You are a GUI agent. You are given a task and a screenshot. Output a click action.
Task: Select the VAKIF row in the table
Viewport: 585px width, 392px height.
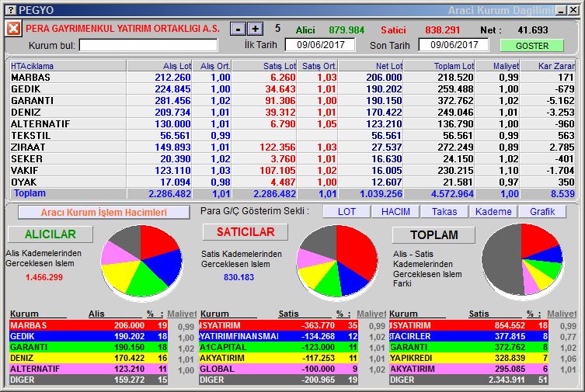pos(292,170)
